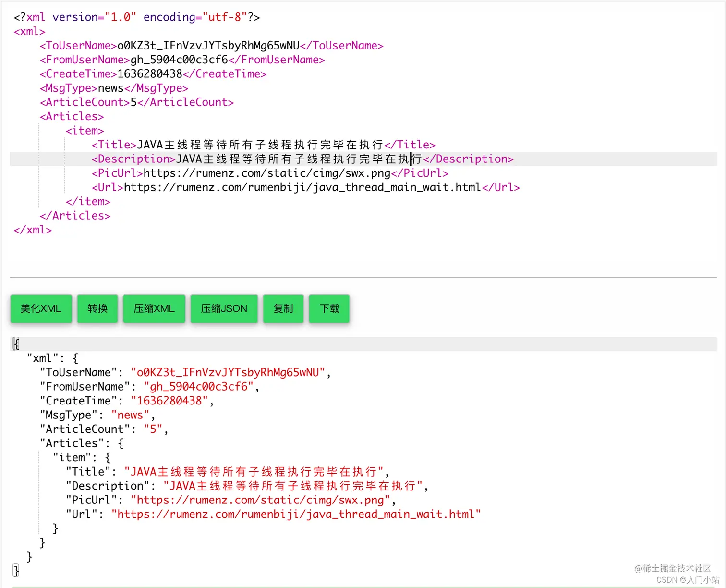Click the "CreateTime" JSON line
The width and height of the screenshot is (726, 588).
127,401
